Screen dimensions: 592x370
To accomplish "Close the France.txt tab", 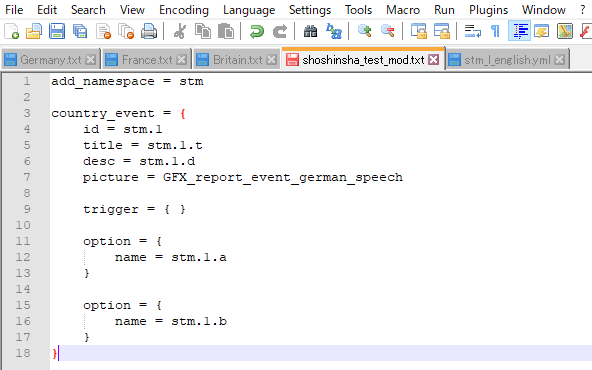I will 182,60.
